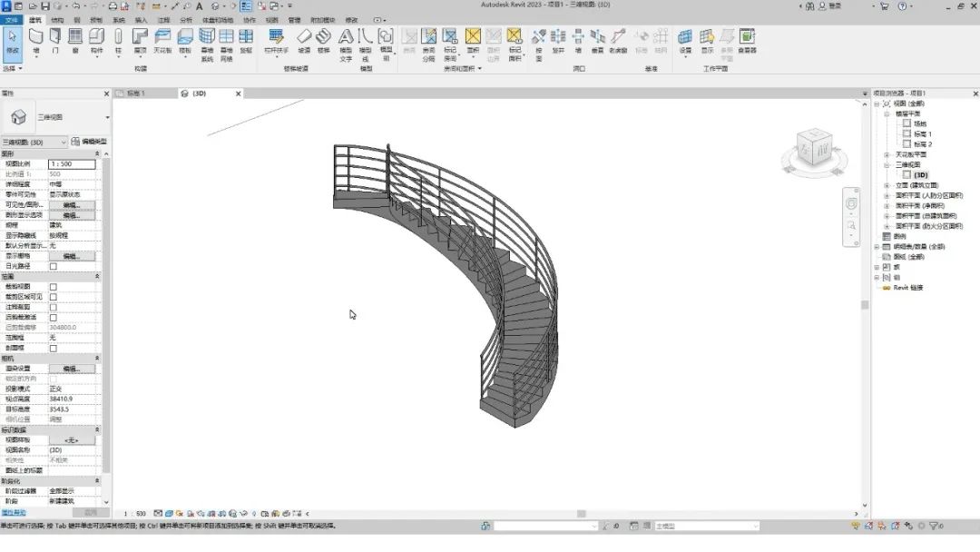Select the Shaft opening tool
The image size is (980, 552).
click(558, 41)
